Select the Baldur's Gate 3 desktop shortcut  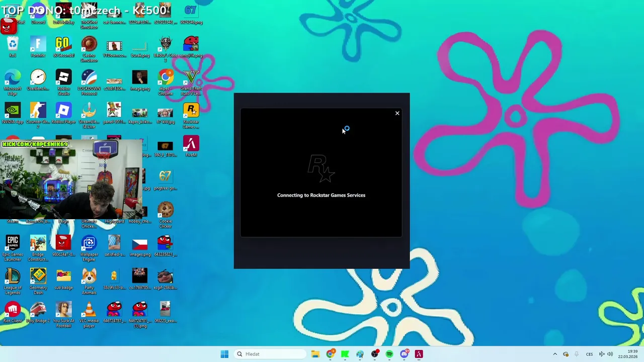point(165,49)
